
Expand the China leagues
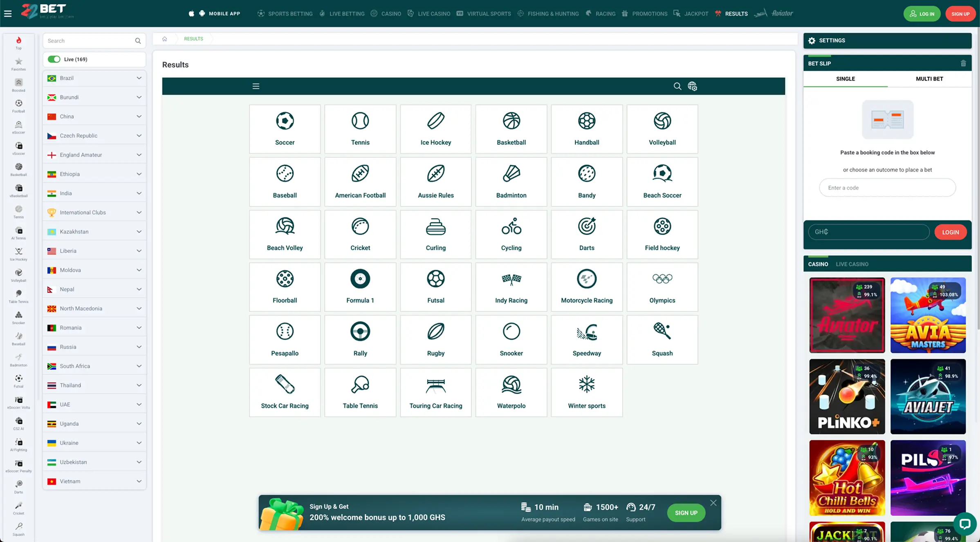(x=94, y=116)
